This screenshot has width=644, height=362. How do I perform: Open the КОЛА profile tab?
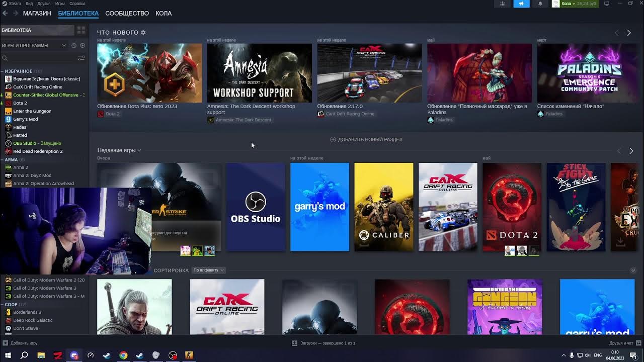[164, 13]
